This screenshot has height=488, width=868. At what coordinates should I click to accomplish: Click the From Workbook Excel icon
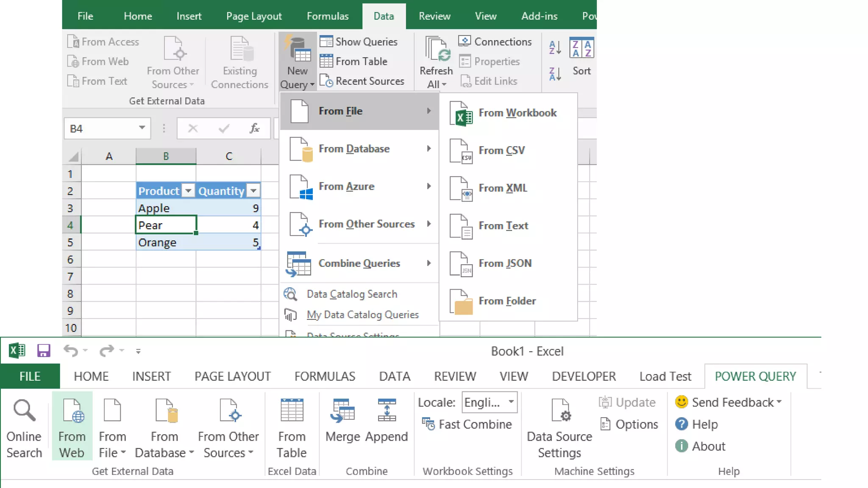point(461,113)
